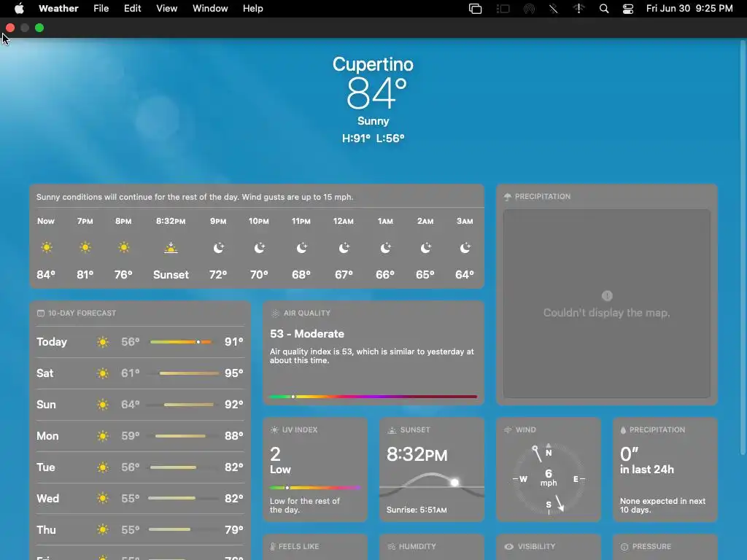Open the Sun forecast row
This screenshot has height=560, width=747.
click(140, 405)
